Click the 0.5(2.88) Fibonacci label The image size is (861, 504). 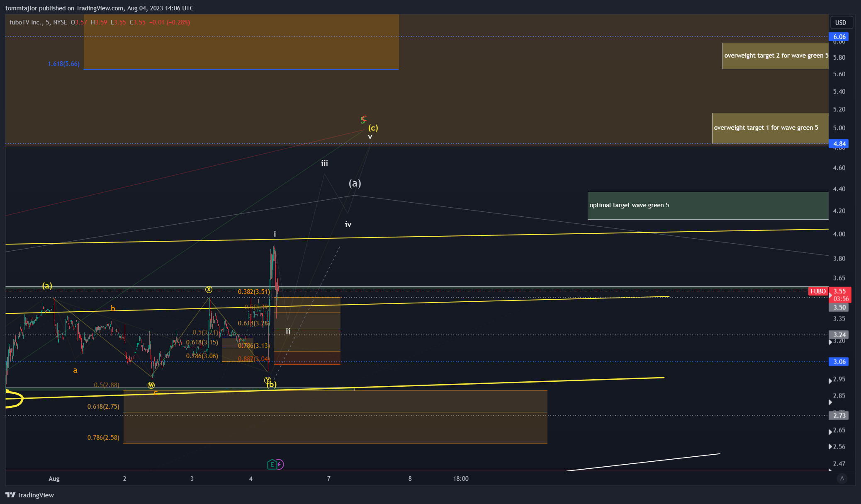[x=107, y=385]
